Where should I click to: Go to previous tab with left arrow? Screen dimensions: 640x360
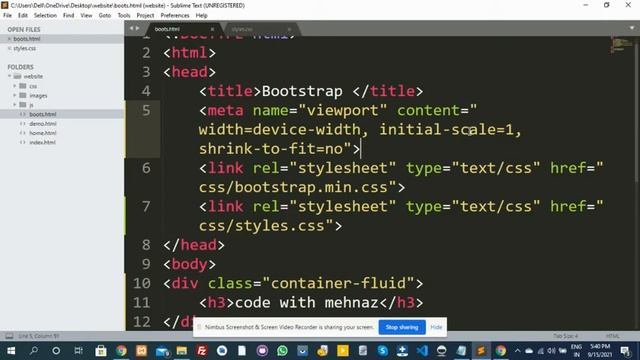coord(131,28)
